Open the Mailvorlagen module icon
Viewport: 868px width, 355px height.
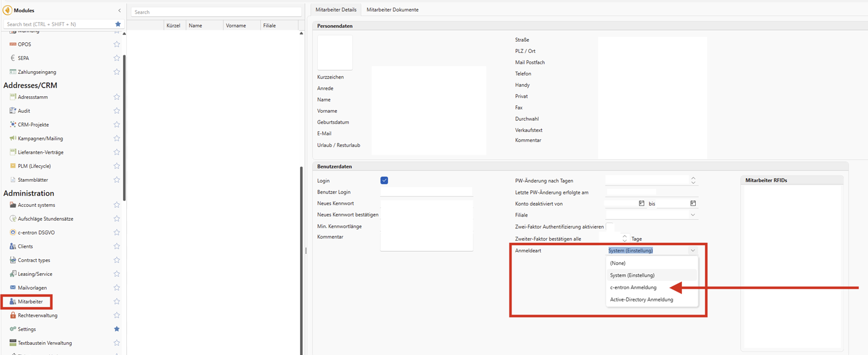[x=13, y=288]
